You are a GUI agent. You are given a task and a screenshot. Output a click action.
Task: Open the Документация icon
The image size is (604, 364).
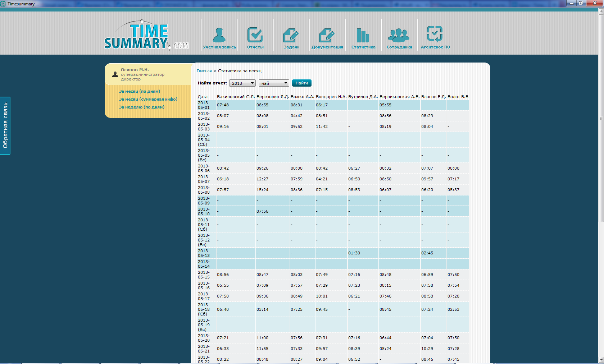[327, 36]
